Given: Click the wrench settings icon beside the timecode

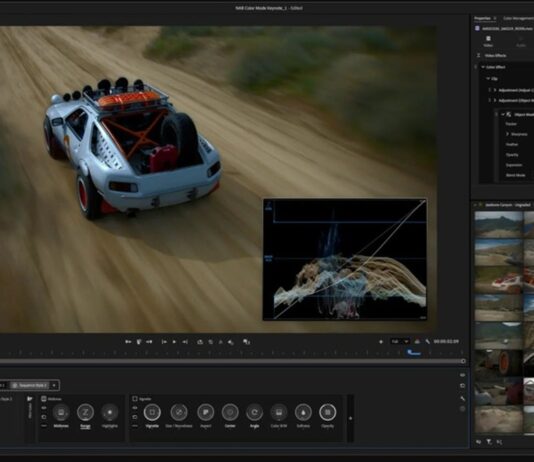Looking at the screenshot, I should tap(427, 341).
